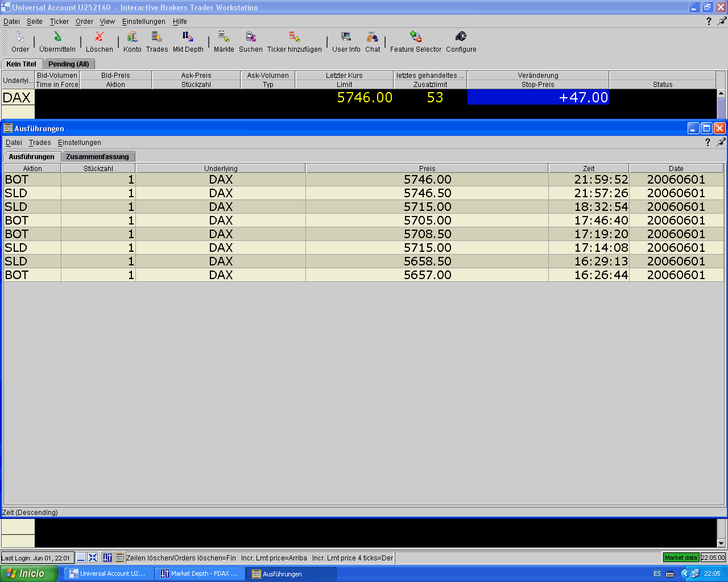
Task: Sort by the Preis column header
Action: 427,168
